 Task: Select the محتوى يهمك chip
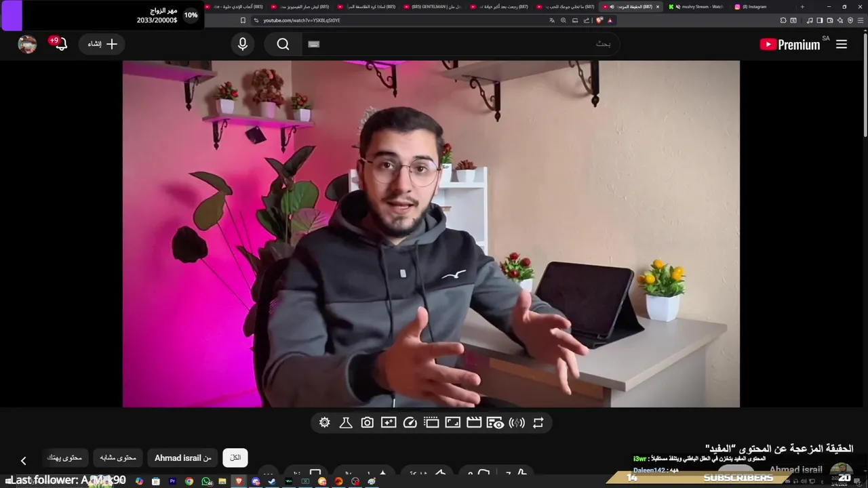click(x=64, y=458)
